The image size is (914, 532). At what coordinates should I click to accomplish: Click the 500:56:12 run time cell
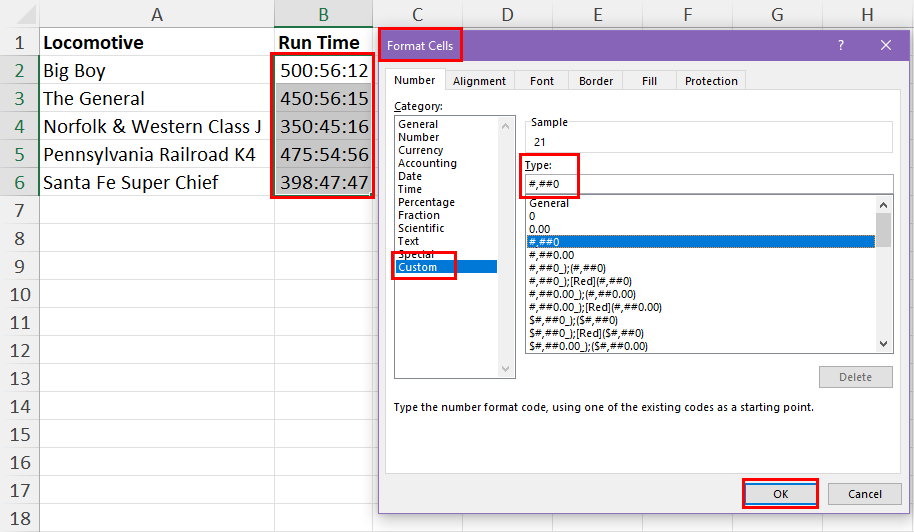(x=324, y=71)
